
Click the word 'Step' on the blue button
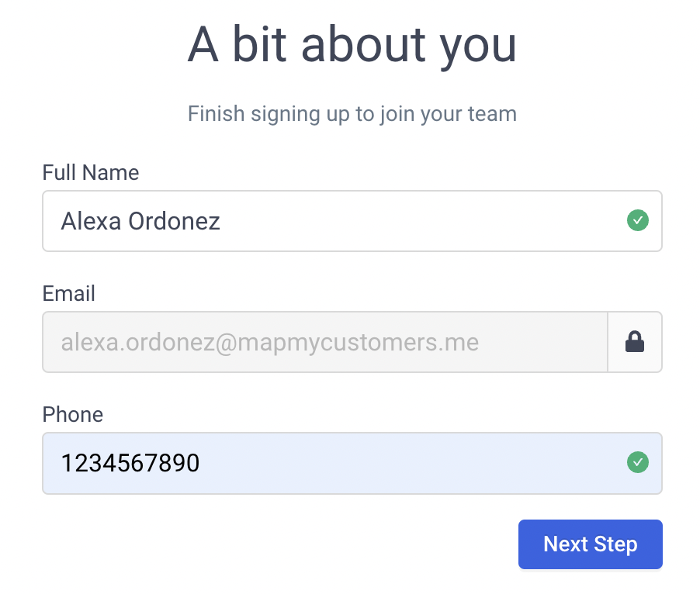click(x=615, y=545)
